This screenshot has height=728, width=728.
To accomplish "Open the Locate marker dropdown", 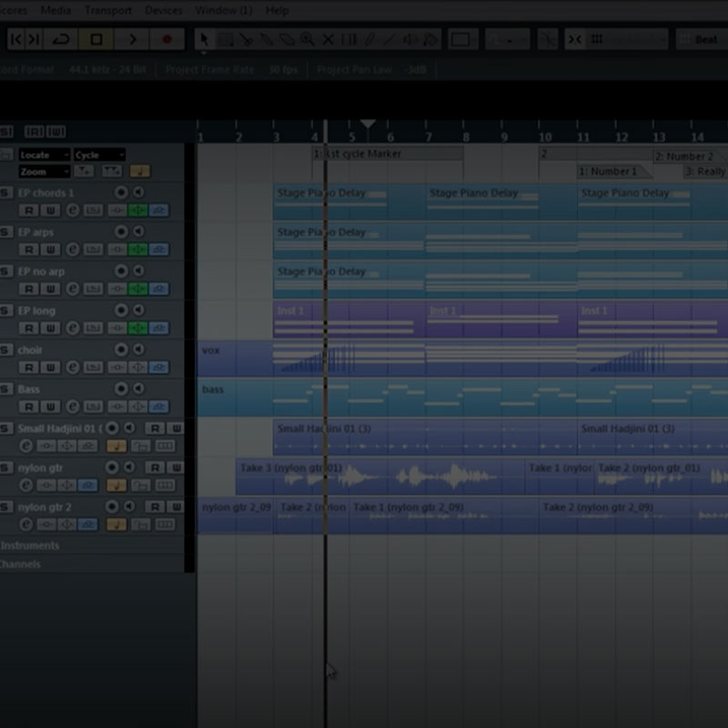I will pos(45,155).
